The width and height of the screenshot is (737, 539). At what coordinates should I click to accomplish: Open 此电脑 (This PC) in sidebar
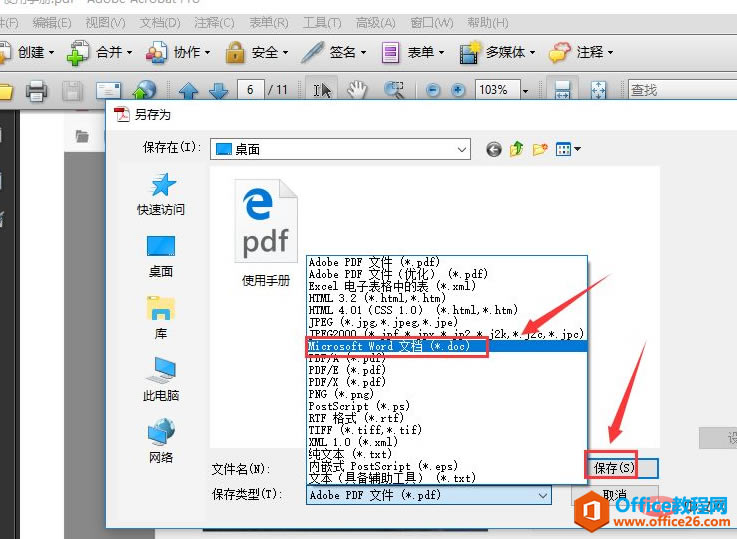coord(161,379)
